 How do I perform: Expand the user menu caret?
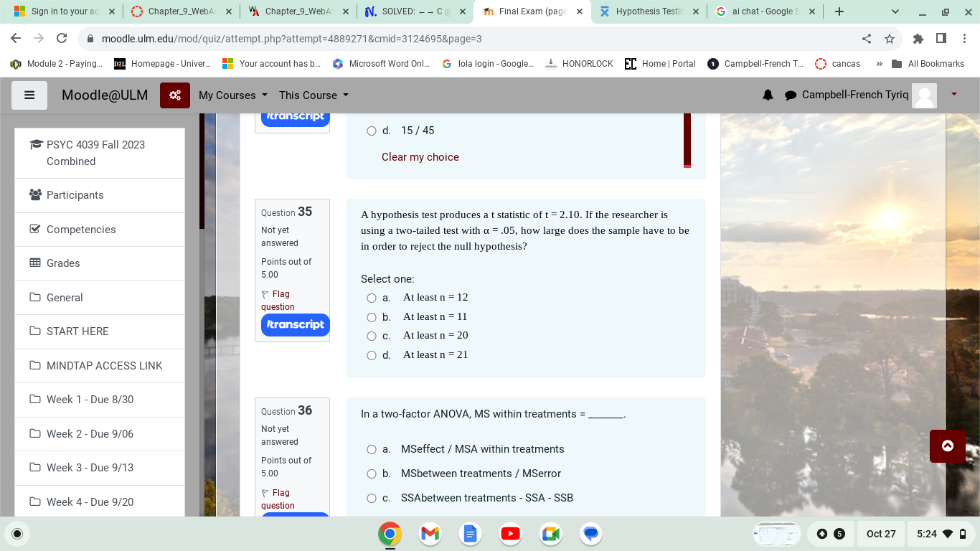tap(954, 94)
